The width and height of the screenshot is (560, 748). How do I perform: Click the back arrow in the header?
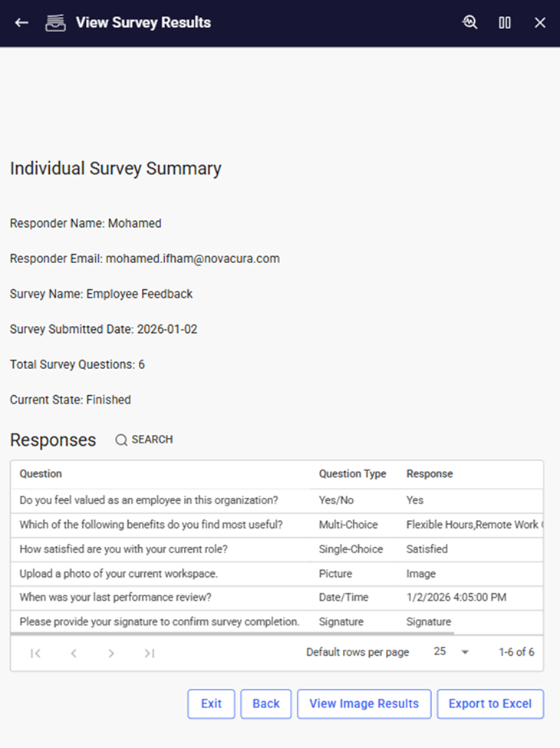pyautogui.click(x=21, y=23)
